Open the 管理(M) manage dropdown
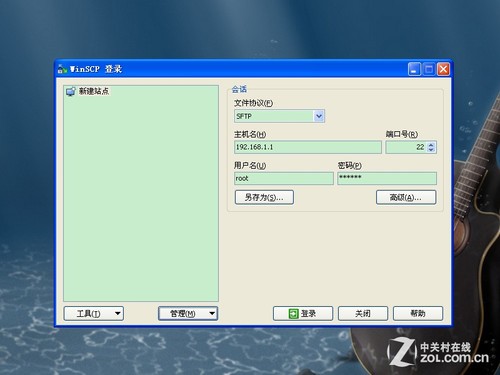The height and width of the screenshot is (375, 500). 188,314
